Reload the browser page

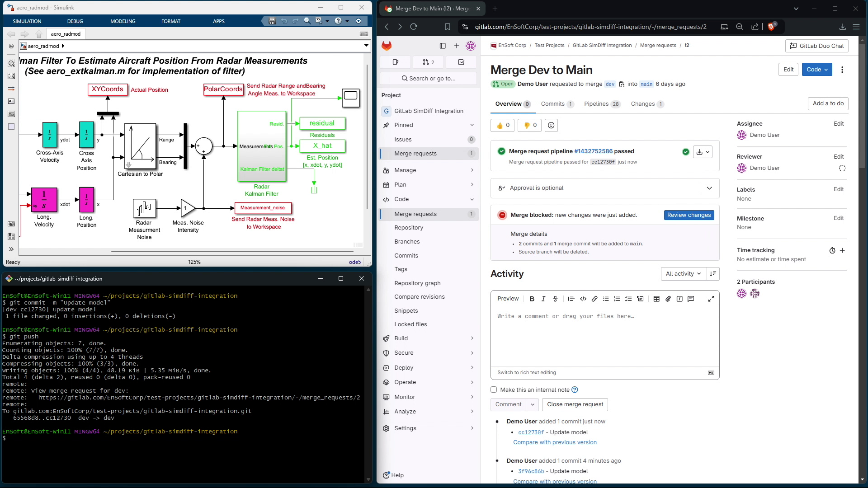[414, 27]
